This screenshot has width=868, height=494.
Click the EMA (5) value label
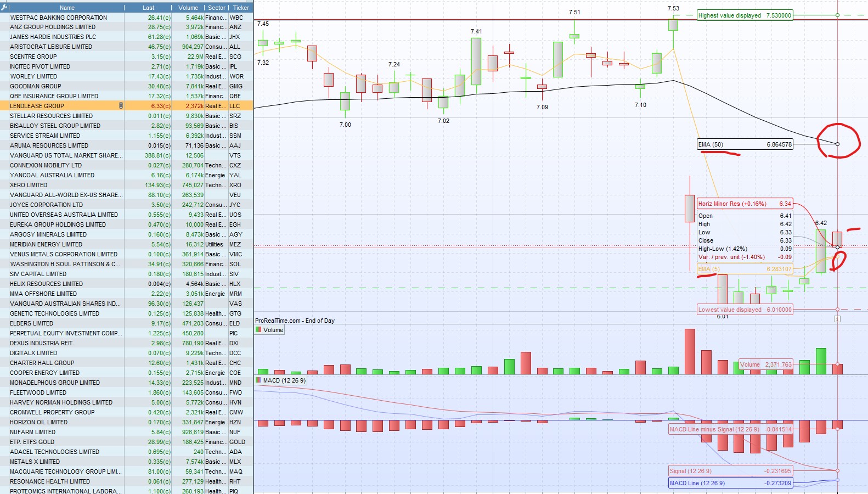745,269
